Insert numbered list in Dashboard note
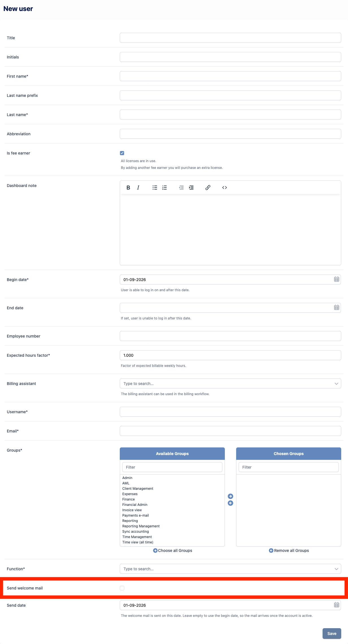This screenshot has width=348, height=644. click(x=165, y=188)
